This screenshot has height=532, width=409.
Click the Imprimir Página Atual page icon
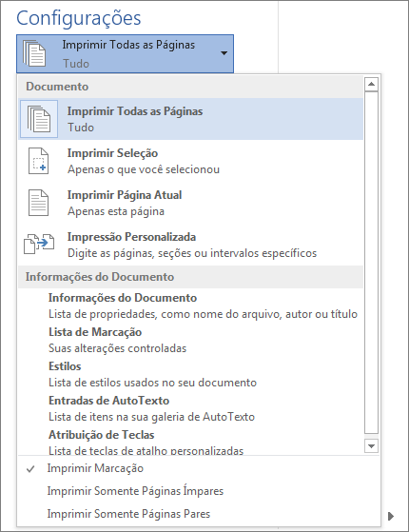38,203
